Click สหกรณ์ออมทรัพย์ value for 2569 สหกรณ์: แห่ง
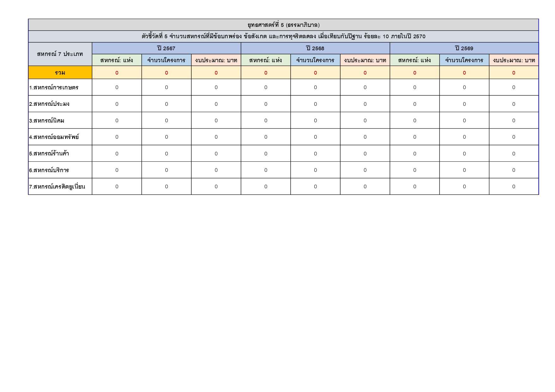Image resolution: width=555 pixels, height=392 pixels. 415,137
